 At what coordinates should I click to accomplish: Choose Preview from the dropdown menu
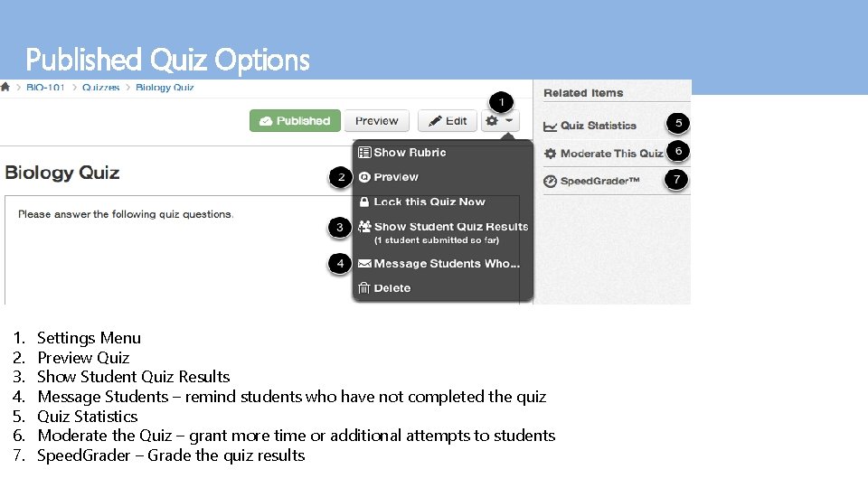pos(395,177)
